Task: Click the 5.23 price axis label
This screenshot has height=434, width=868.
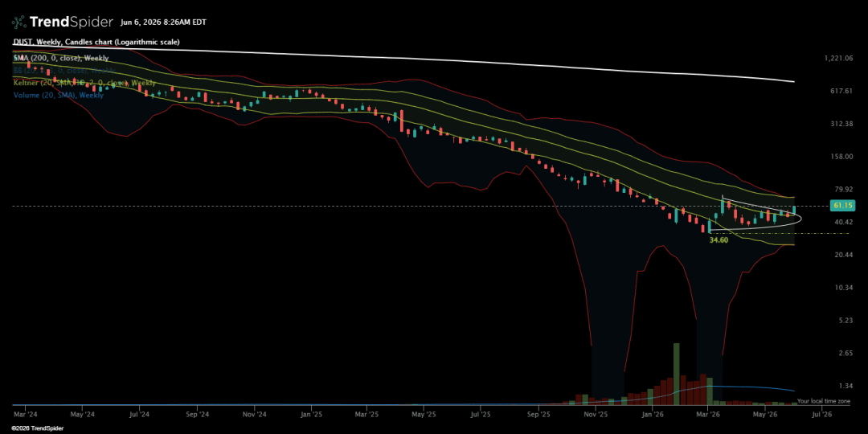Action: point(845,321)
